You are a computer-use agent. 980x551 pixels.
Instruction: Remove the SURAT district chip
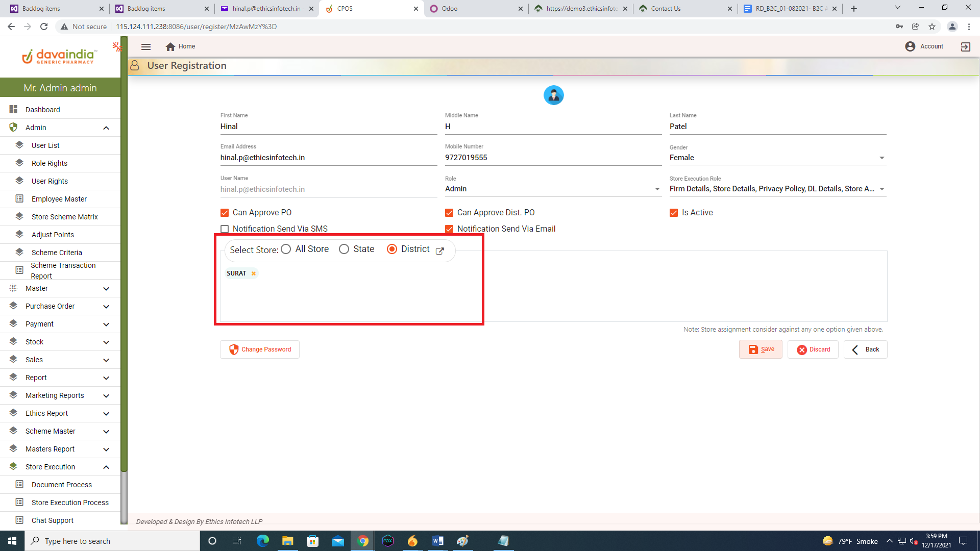click(x=254, y=273)
